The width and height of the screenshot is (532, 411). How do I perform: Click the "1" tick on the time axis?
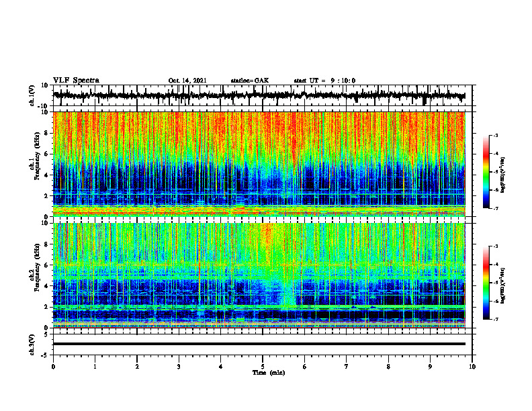pos(95,367)
